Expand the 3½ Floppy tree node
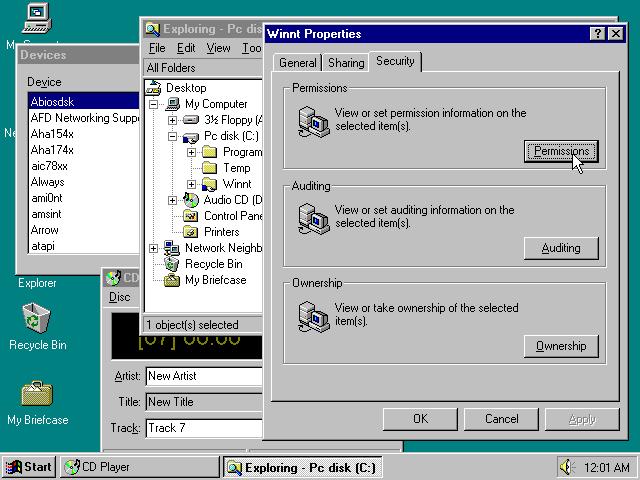Image resolution: width=640 pixels, height=480 pixels. click(x=172, y=120)
